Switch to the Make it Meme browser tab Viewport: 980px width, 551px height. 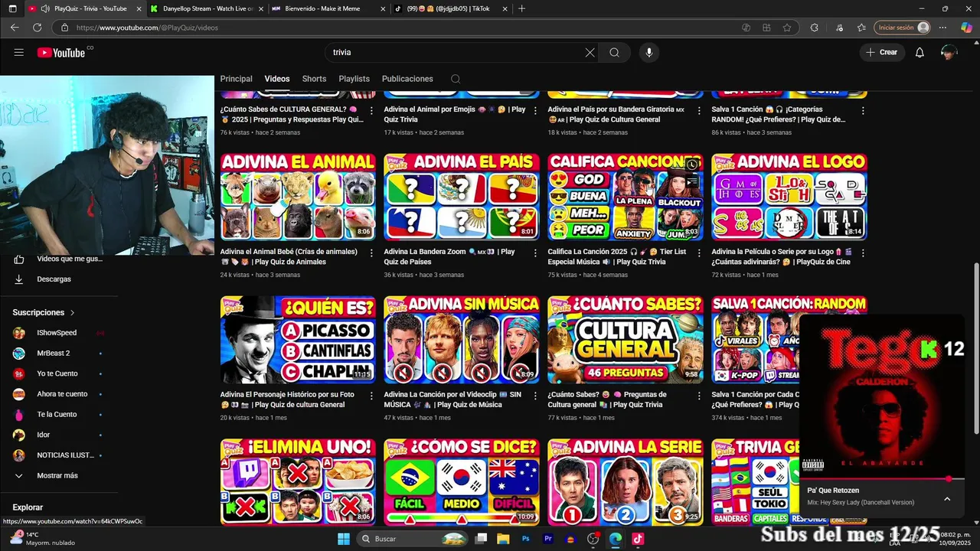(x=328, y=8)
